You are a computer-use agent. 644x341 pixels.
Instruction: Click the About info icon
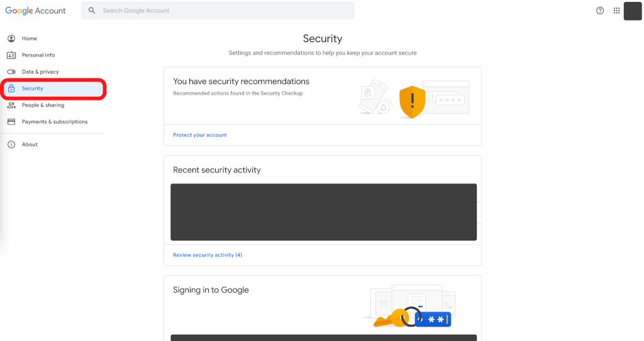(11, 144)
